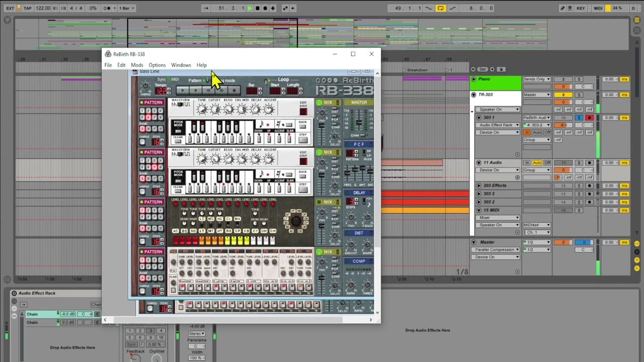
Task: Toggle the Returns section R icon
Action: pos(636,251)
